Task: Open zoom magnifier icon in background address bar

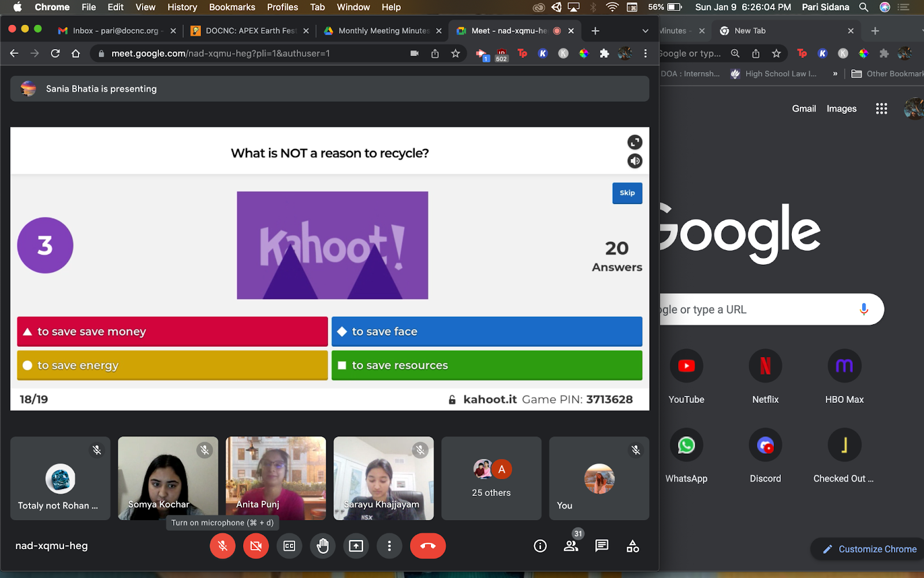Action: tap(735, 53)
